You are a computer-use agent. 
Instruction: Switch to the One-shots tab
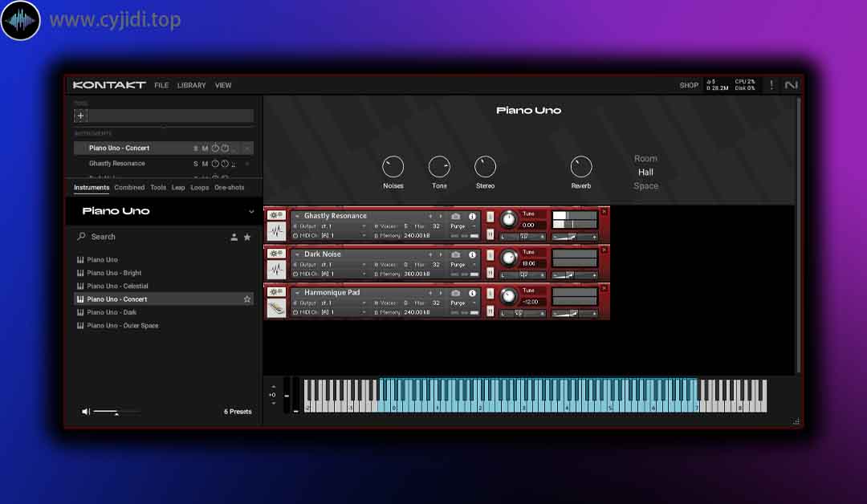pyautogui.click(x=230, y=187)
